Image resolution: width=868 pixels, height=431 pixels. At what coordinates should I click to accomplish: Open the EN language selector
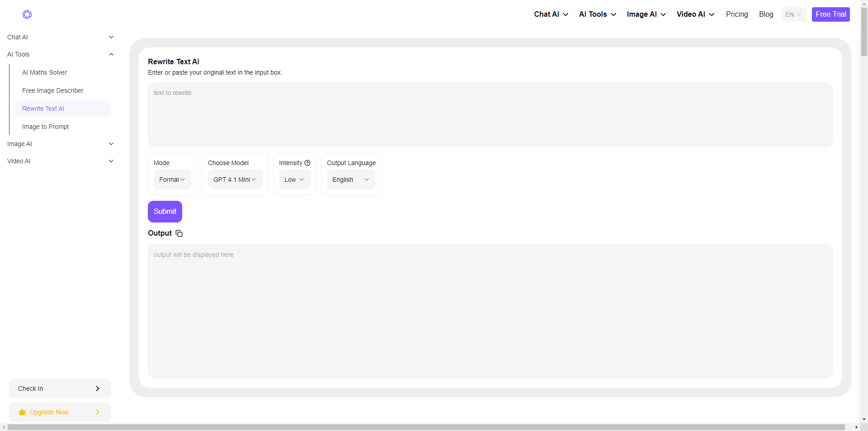pos(793,14)
